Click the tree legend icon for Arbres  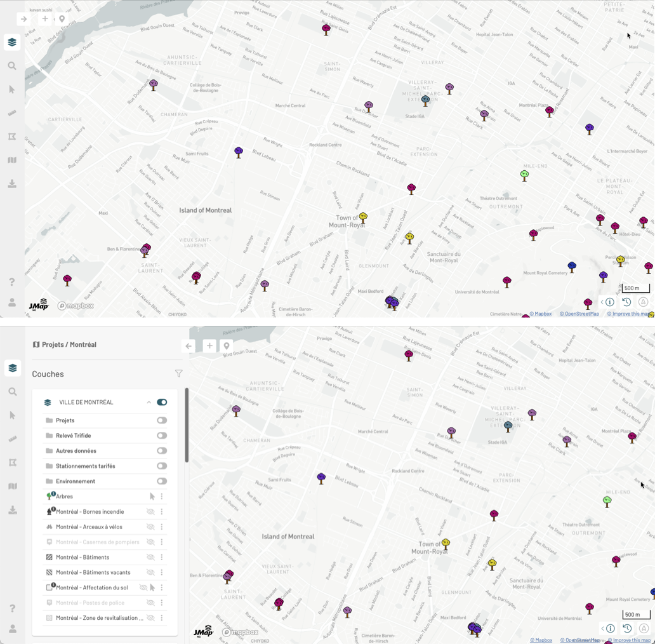[x=50, y=497]
